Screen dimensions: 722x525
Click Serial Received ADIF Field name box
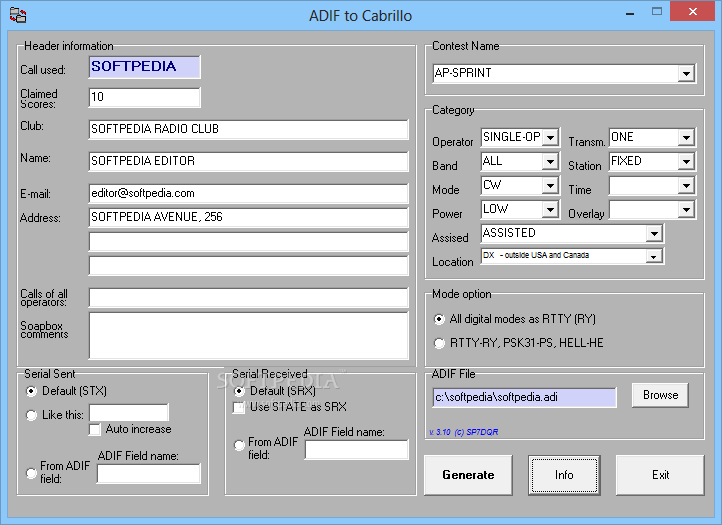tap(356, 449)
